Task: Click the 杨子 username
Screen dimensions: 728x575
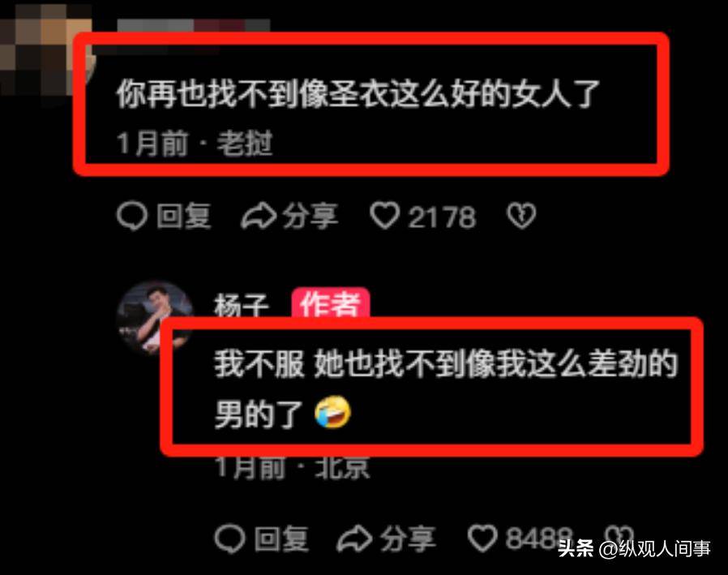Action: coord(242,306)
